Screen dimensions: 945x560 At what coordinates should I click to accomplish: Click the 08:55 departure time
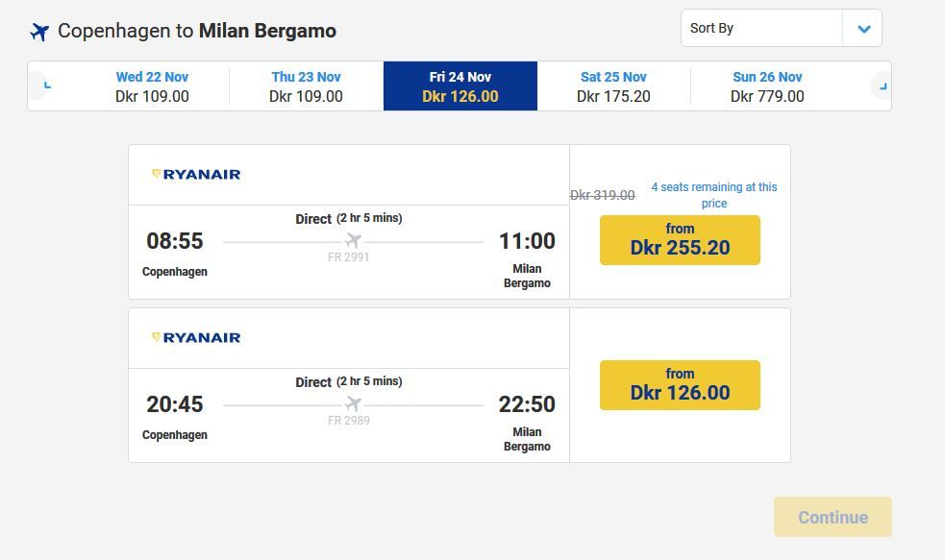(x=175, y=241)
